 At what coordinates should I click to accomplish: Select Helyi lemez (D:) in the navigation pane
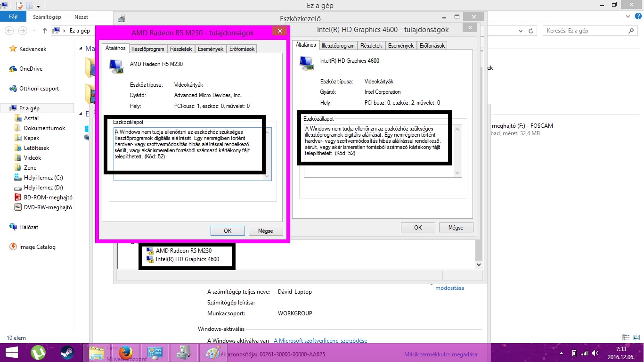(43, 188)
